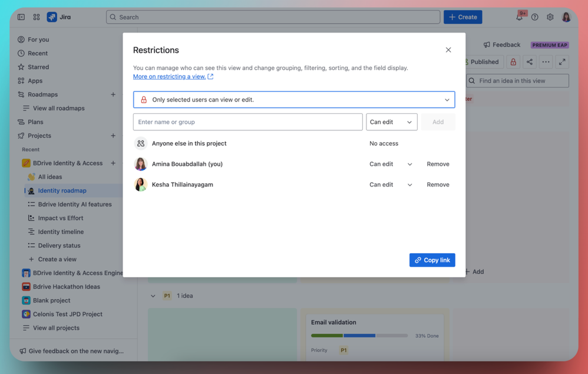Change Kesha Thillainayagam's Can edit permission
This screenshot has width=588, height=374.
click(x=391, y=185)
